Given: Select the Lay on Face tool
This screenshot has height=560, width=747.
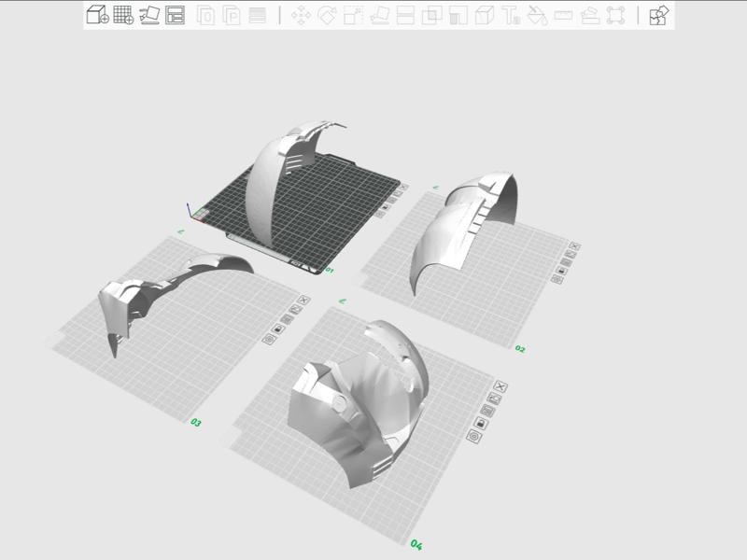Looking at the screenshot, I should pos(380,15).
